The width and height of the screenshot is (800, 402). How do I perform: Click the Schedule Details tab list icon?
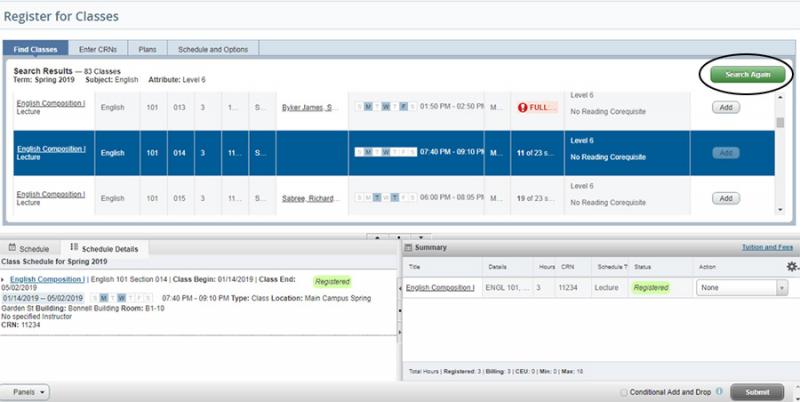(74, 247)
